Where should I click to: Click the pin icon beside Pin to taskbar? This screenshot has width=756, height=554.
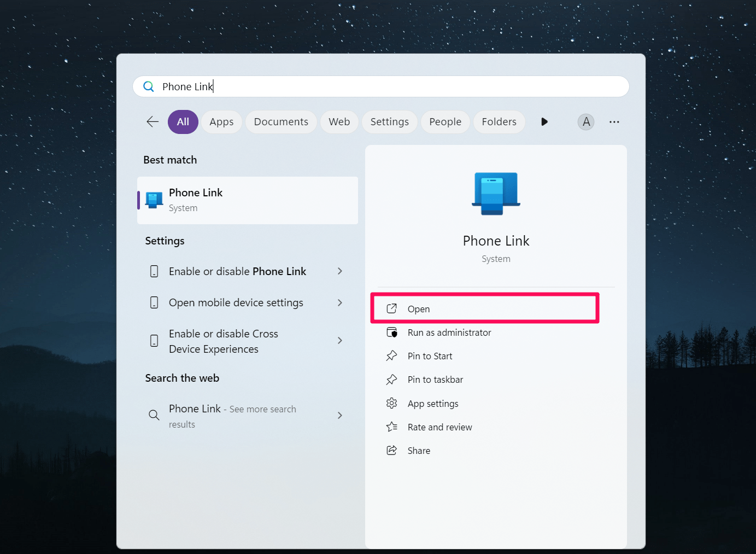pyautogui.click(x=392, y=380)
